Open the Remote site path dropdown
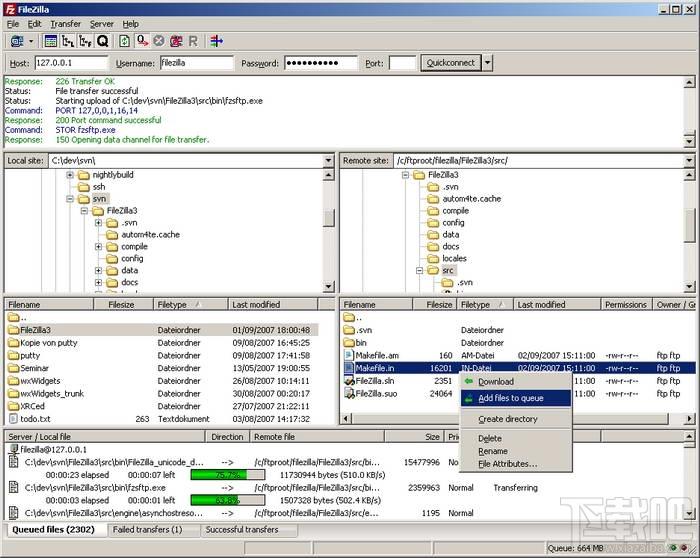This screenshot has width=700, height=558. click(689, 161)
